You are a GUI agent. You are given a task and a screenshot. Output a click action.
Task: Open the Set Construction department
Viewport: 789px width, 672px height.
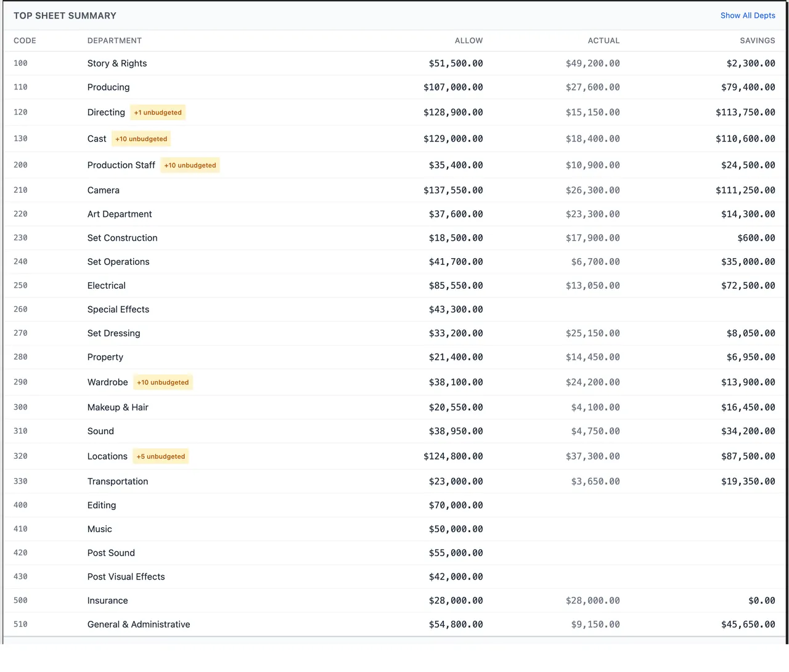pyautogui.click(x=123, y=238)
